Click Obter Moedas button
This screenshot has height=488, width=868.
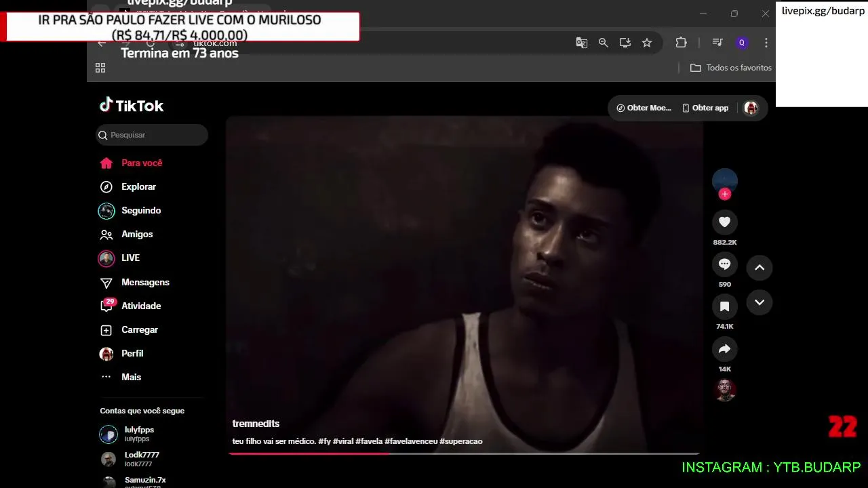(643, 108)
